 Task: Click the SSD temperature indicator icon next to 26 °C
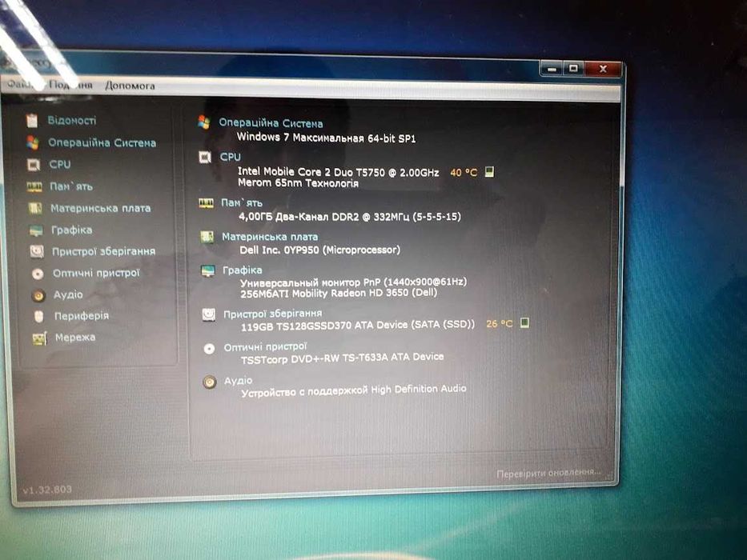(524, 323)
